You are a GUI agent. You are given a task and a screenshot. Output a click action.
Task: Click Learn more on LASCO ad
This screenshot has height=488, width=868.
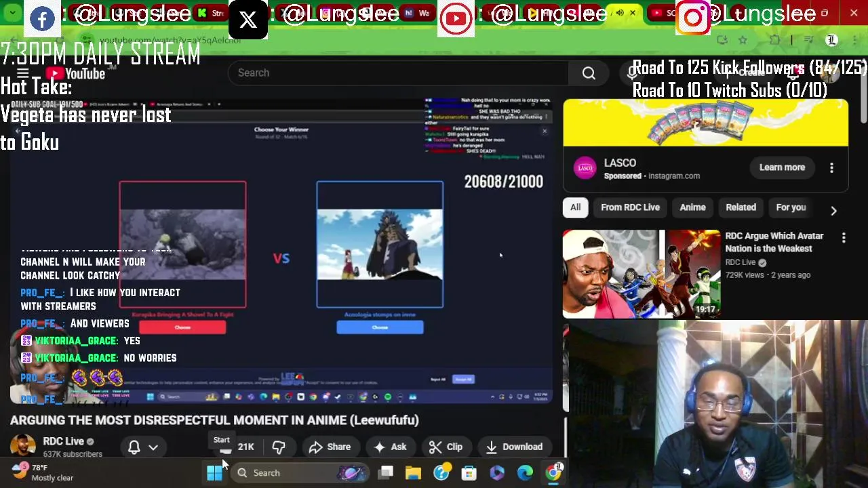(782, 167)
